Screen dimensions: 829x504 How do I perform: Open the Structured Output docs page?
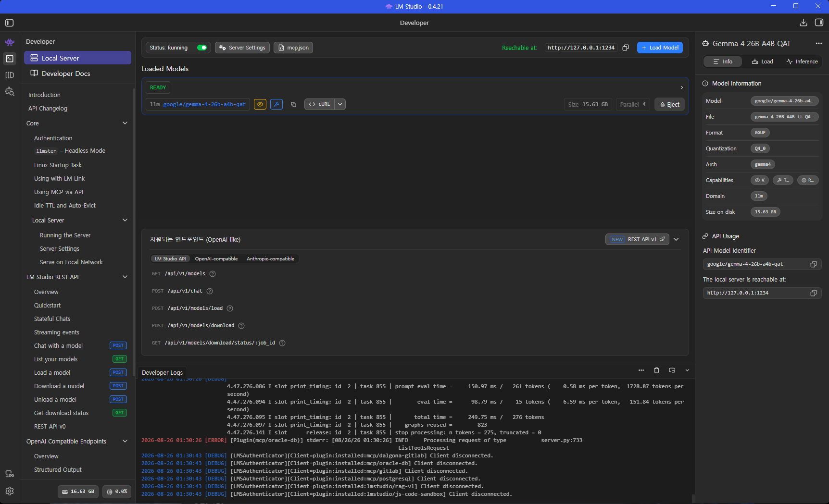[58, 469]
